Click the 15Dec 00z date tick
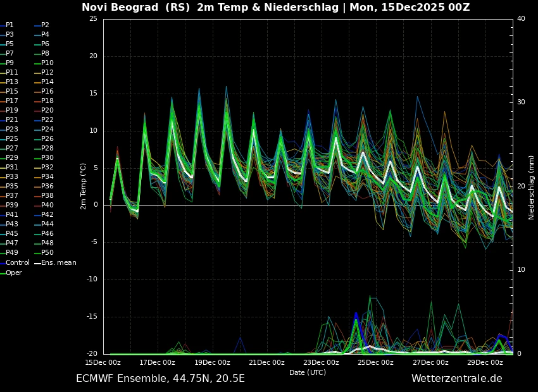The height and width of the screenshot is (392, 538). click(103, 362)
